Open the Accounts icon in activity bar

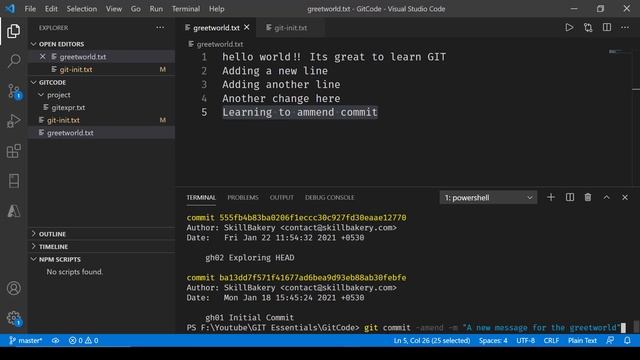[13, 288]
